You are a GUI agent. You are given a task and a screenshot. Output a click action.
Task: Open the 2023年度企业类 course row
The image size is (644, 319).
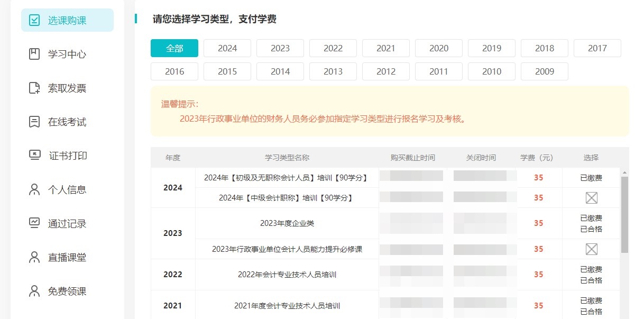click(287, 223)
